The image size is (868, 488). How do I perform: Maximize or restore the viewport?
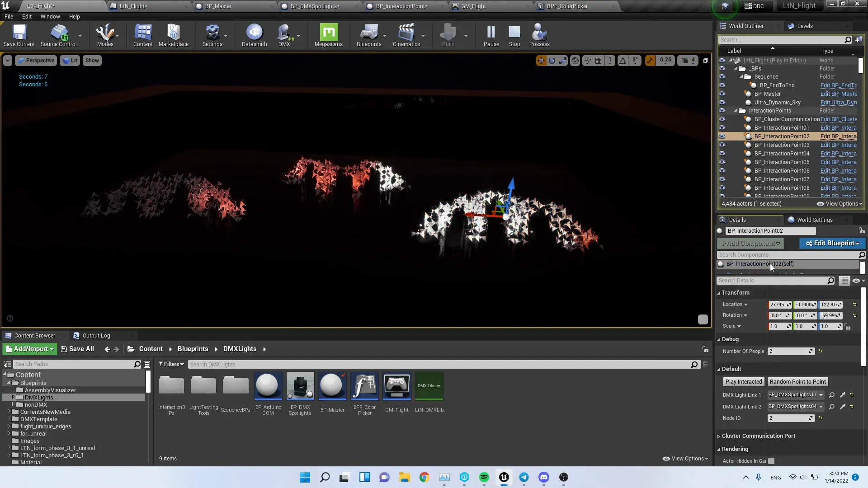(x=705, y=61)
